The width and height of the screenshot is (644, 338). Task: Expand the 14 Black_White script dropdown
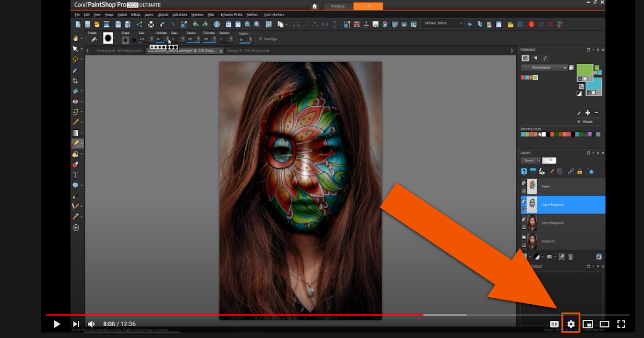460,24
